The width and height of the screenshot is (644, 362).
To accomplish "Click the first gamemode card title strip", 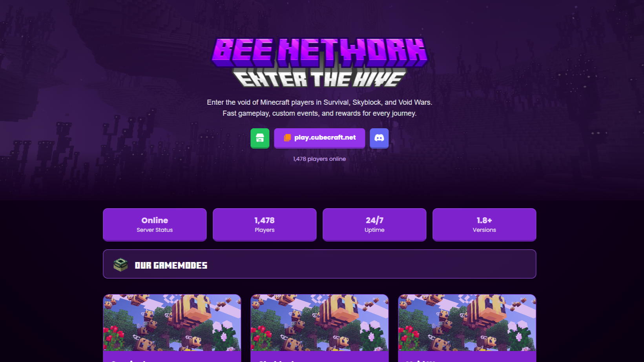I will [x=172, y=357].
